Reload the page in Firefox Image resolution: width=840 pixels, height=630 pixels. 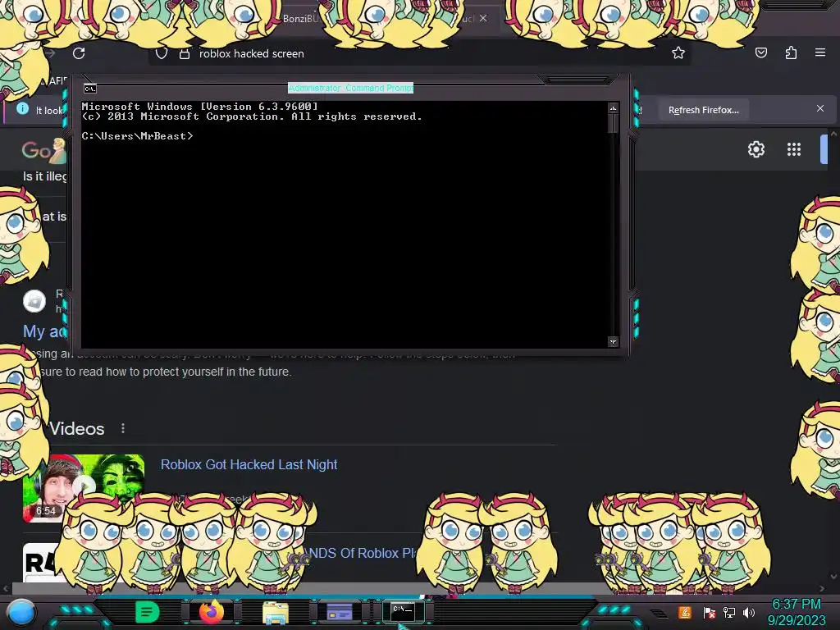(79, 53)
